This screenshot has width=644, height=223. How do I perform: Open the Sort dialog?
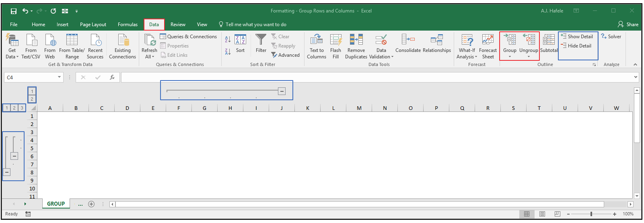point(240,43)
